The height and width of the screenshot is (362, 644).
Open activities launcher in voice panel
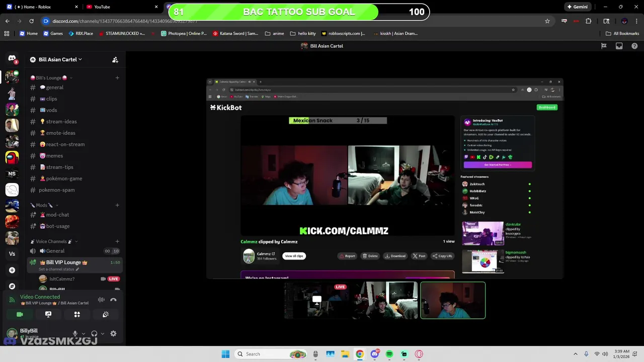click(77, 314)
